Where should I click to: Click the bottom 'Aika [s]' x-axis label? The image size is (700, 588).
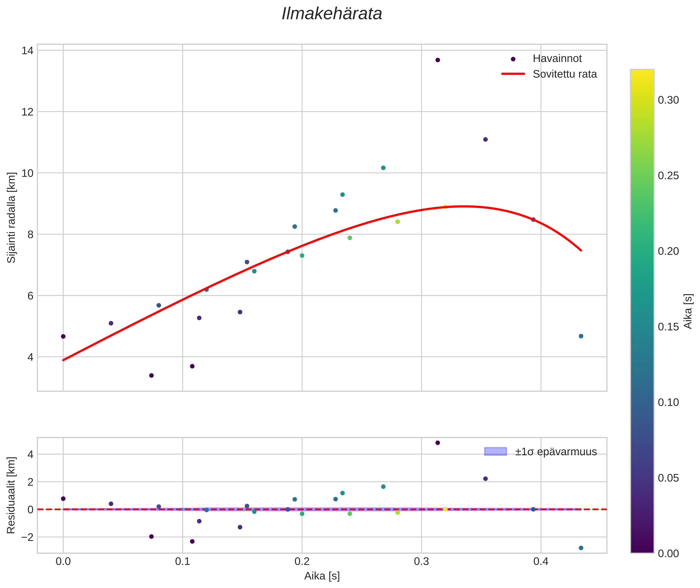[322, 576]
